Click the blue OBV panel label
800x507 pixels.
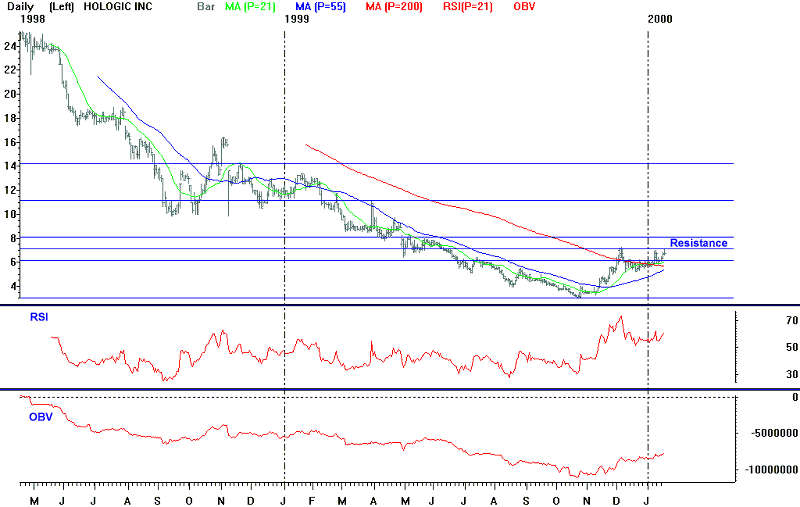point(41,417)
